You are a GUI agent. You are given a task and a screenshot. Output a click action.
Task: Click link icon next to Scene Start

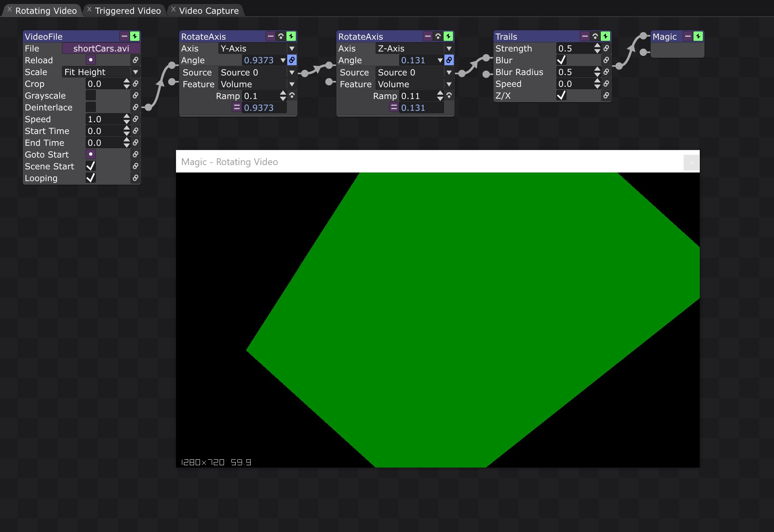(x=135, y=166)
